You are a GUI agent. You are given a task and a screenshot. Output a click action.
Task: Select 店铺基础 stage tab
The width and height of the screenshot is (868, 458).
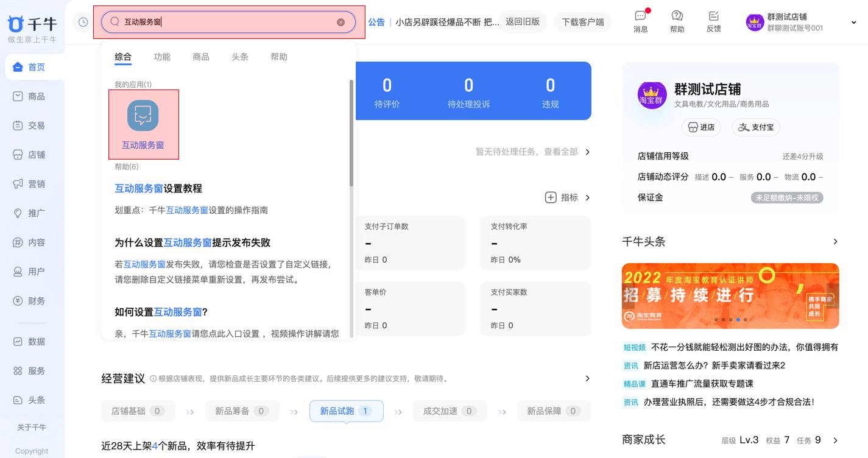138,411
